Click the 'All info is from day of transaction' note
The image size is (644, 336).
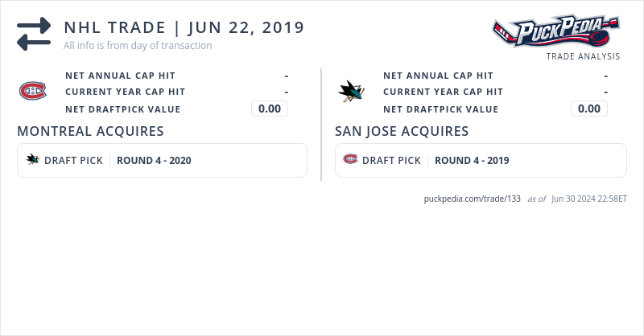point(138,46)
